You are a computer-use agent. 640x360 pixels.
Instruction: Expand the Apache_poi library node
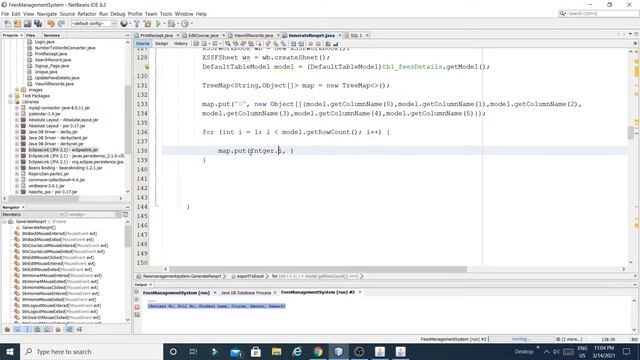coord(17,192)
